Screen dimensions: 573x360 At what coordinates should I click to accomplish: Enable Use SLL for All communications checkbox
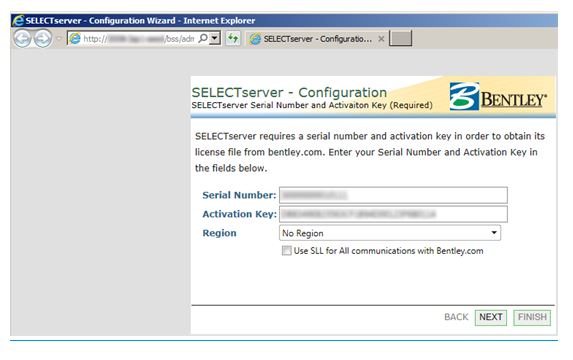coord(286,251)
